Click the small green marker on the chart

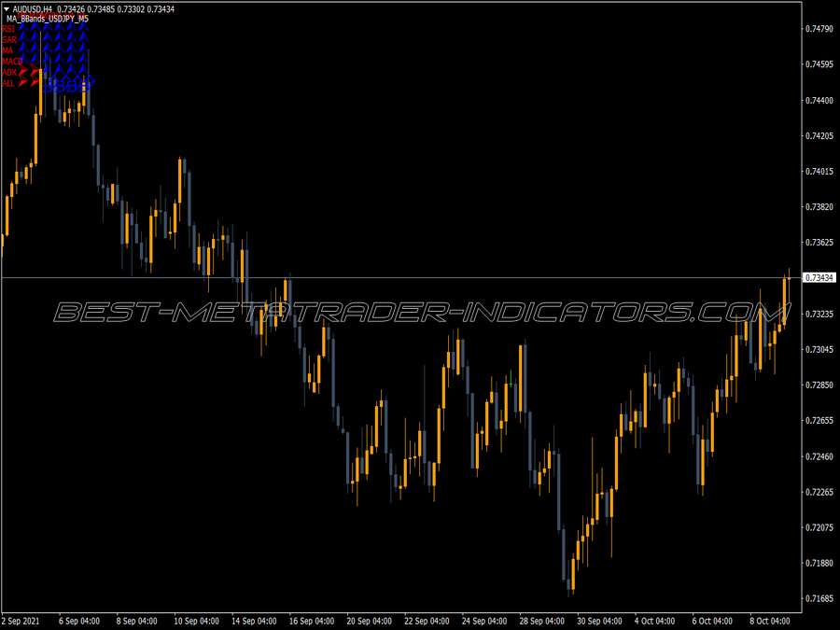pos(511,379)
